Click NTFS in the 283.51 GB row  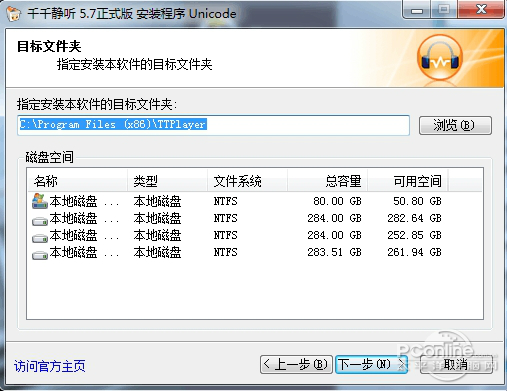[226, 252]
